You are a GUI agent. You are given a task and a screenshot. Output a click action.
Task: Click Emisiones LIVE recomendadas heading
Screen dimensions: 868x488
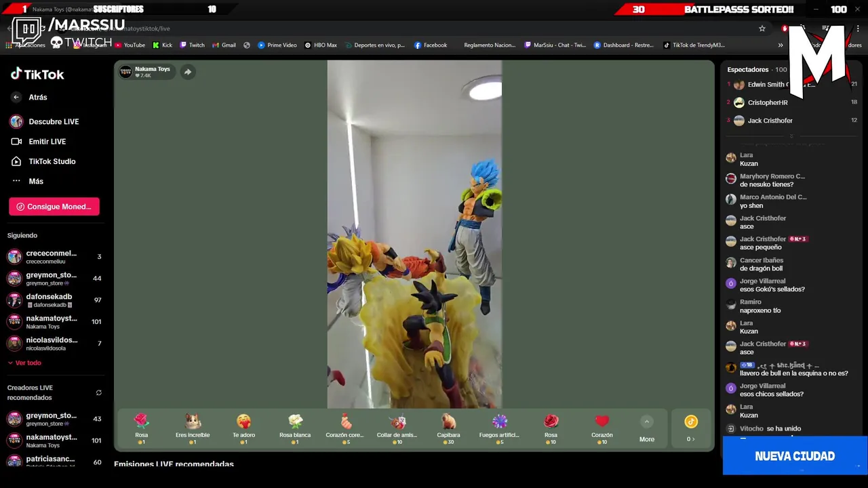pos(174,464)
